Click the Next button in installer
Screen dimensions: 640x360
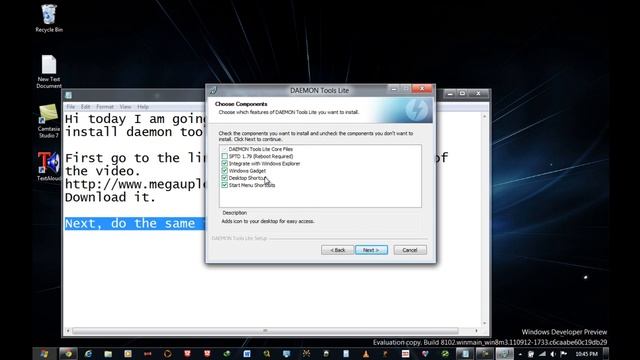tap(371, 250)
